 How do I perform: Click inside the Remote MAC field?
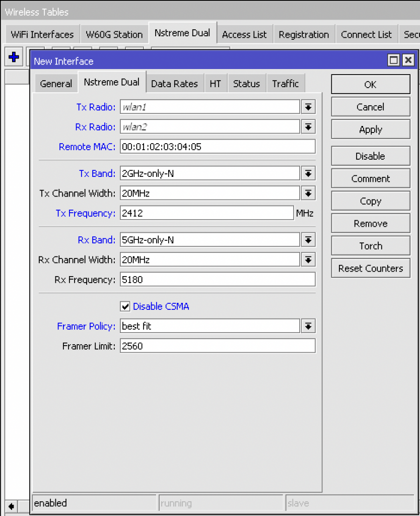pos(217,147)
